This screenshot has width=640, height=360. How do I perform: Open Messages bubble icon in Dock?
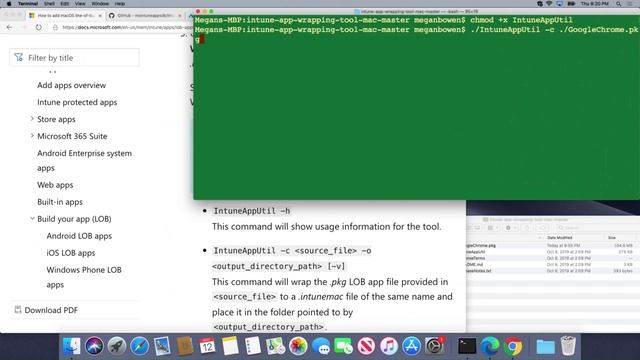click(321, 346)
